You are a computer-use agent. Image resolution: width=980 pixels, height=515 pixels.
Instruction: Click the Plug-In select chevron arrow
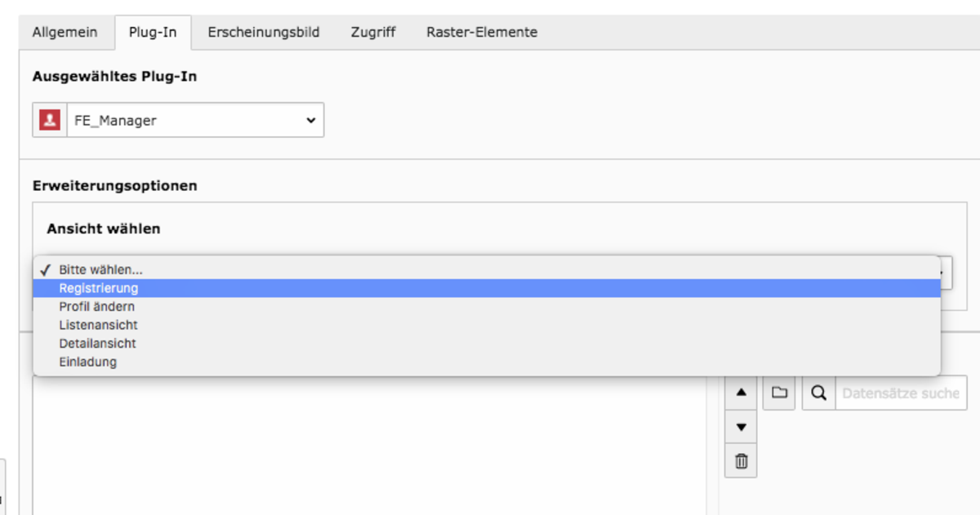(x=310, y=120)
